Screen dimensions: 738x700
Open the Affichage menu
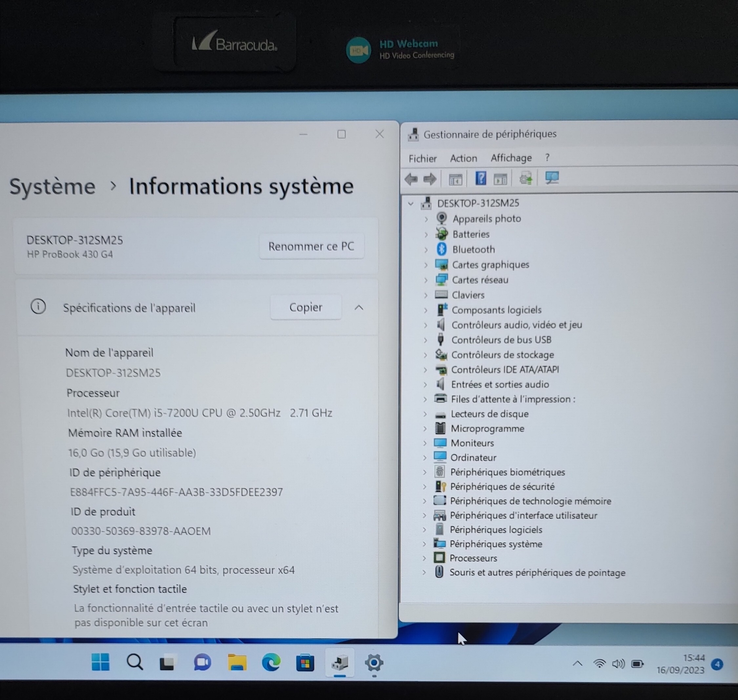(511, 158)
